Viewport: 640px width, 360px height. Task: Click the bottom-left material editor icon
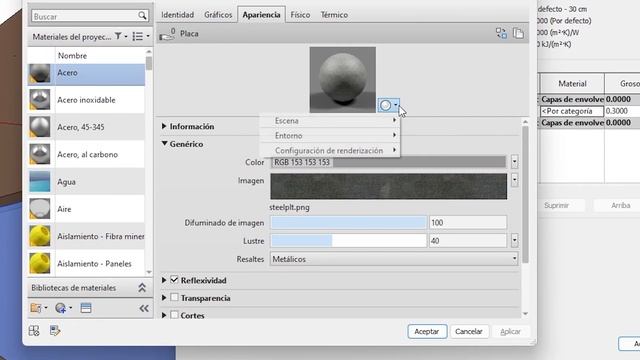pos(55,331)
